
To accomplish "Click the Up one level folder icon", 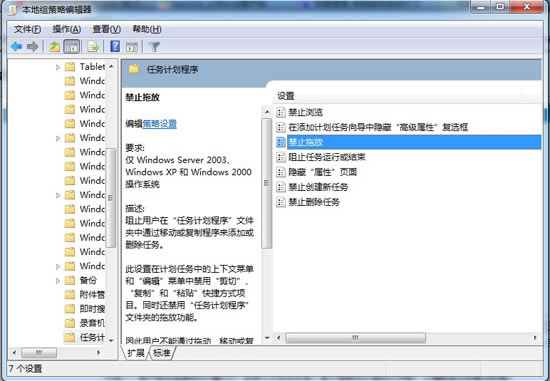I will (x=54, y=46).
